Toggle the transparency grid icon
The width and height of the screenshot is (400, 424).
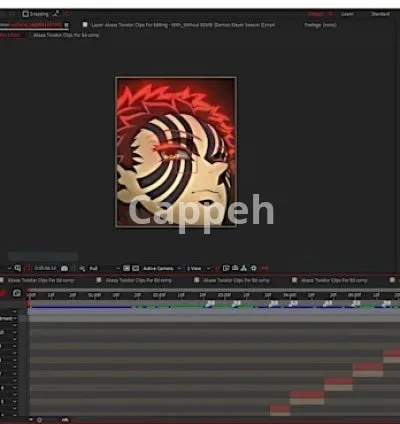point(136,268)
